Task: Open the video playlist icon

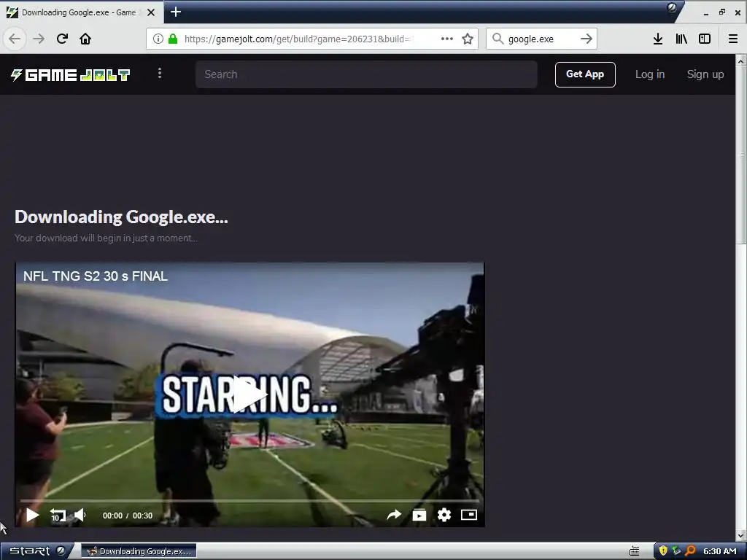Action: [419, 515]
